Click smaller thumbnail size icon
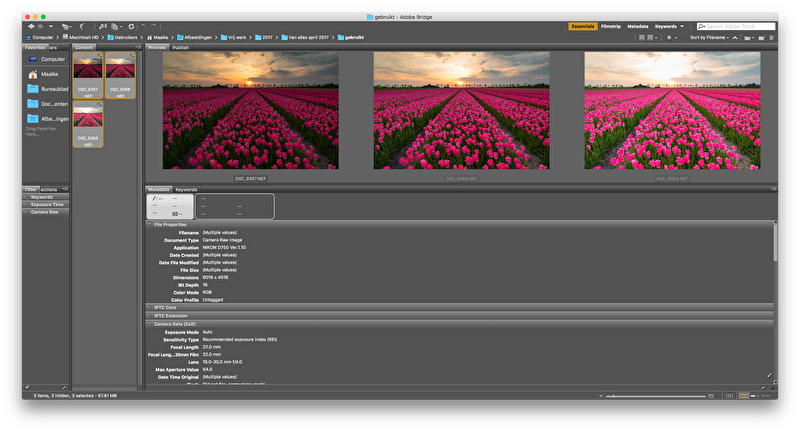The height and width of the screenshot is (431, 800). pos(601,396)
